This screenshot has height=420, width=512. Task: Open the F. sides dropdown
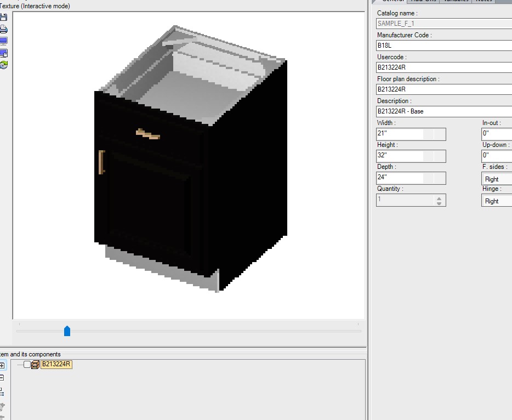496,179
